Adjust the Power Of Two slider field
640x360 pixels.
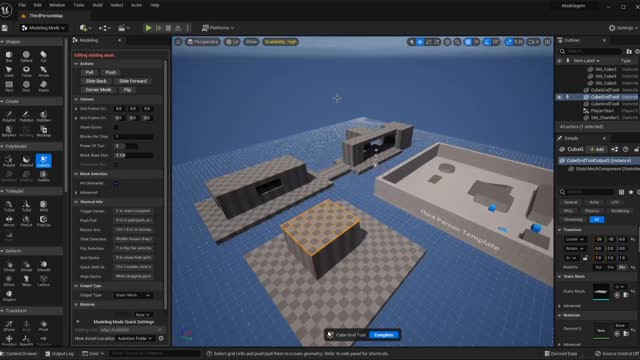click(126, 146)
